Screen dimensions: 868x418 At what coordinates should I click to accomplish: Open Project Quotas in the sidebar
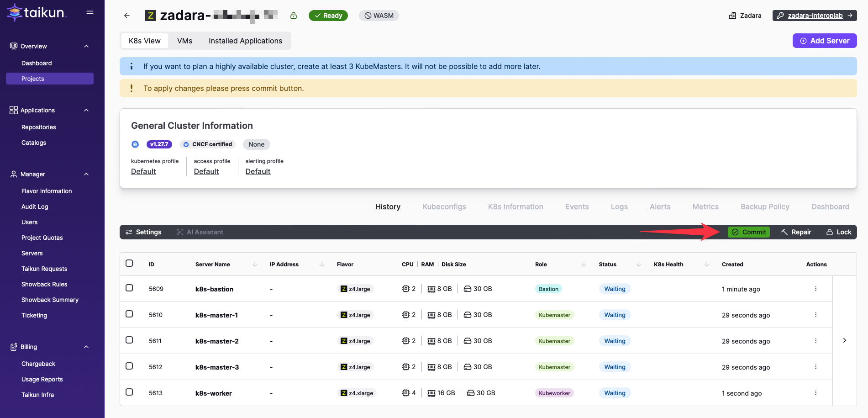click(x=42, y=238)
